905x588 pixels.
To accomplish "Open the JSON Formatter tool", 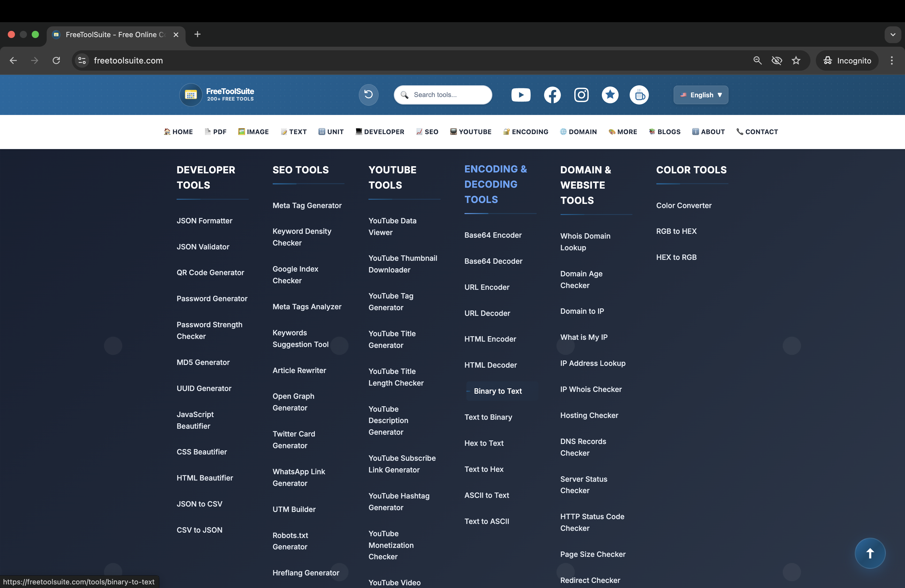I will pyautogui.click(x=204, y=221).
